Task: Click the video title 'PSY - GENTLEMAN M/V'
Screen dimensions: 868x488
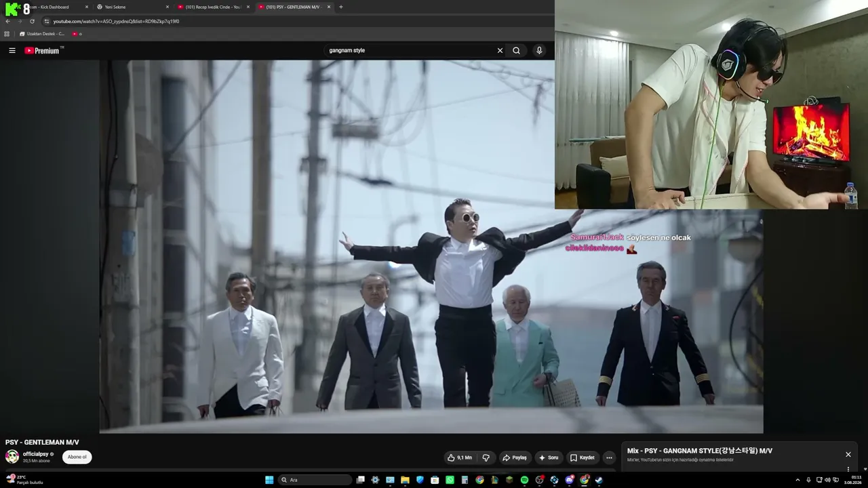Action: click(x=42, y=442)
